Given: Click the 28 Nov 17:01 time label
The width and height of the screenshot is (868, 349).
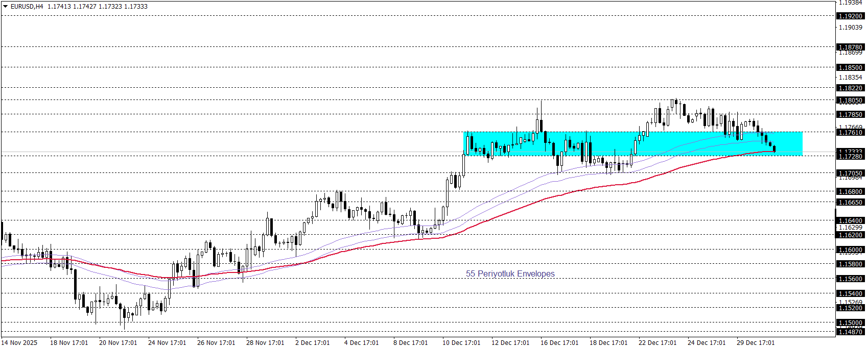Looking at the screenshot, I should tap(265, 343).
